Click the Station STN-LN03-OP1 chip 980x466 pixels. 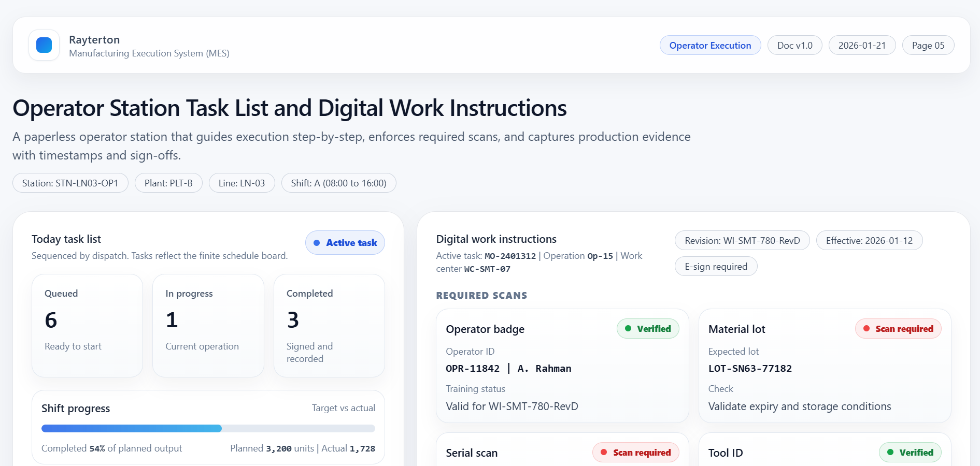(x=70, y=183)
